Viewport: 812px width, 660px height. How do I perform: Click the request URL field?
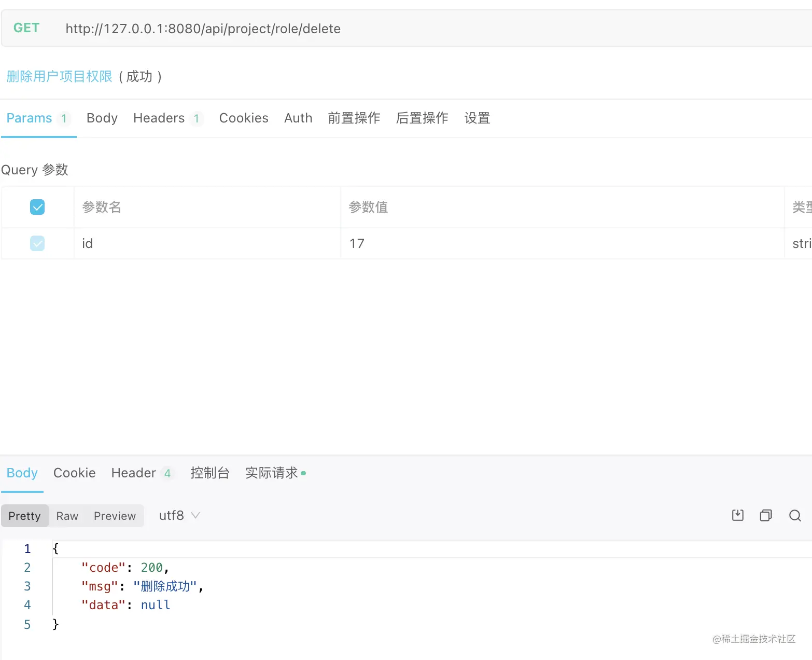(203, 29)
